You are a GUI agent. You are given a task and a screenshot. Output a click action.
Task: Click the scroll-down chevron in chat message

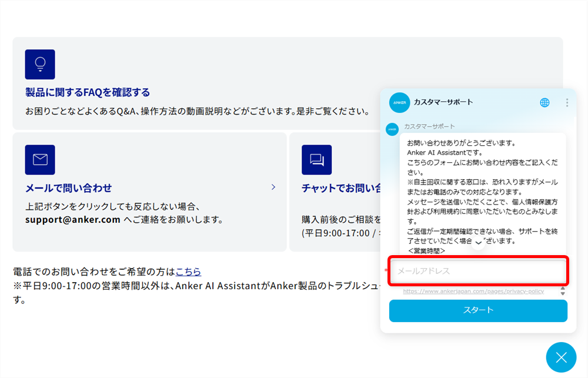point(478,243)
